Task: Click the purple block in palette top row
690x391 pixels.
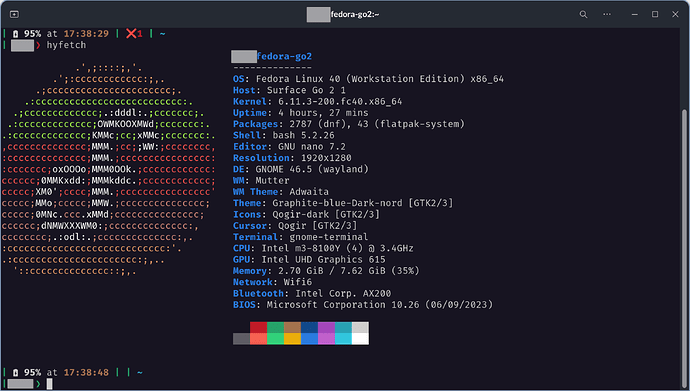Action: [x=326, y=327]
